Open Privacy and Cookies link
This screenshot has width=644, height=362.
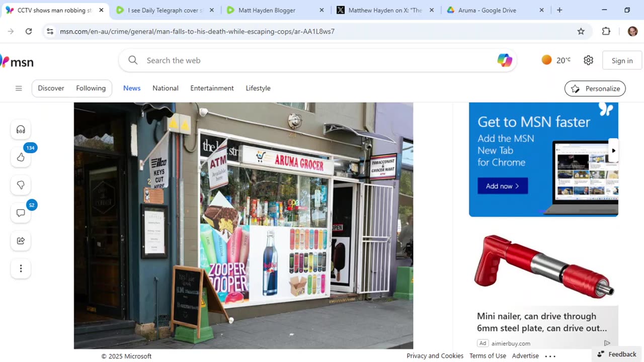click(435, 356)
